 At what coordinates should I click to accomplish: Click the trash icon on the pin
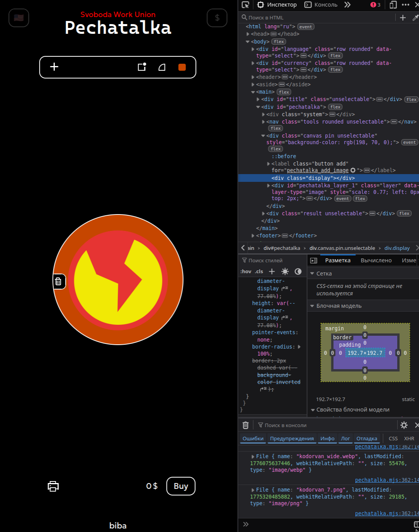[x=58, y=281]
